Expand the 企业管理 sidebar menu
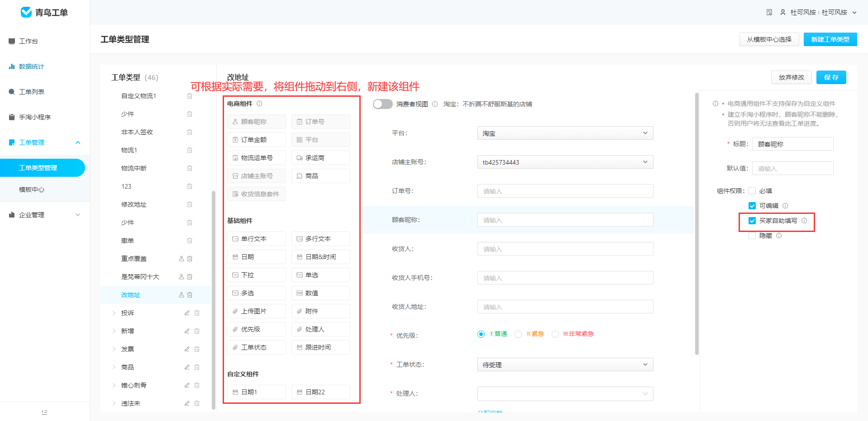Screen dimensions: 868x421 tap(78, 215)
